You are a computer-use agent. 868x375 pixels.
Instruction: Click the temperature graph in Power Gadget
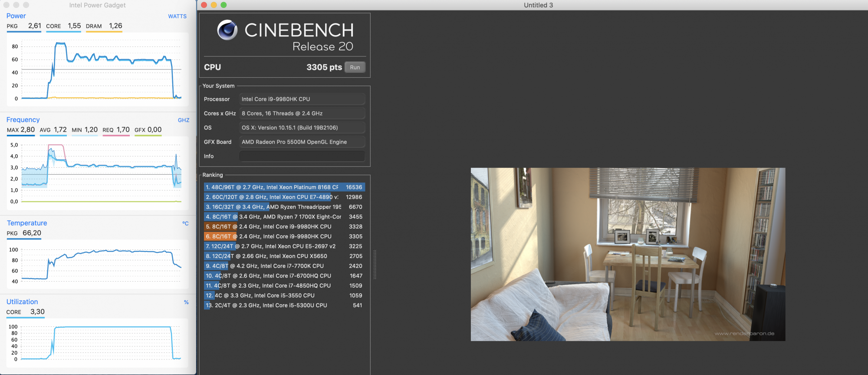point(98,264)
